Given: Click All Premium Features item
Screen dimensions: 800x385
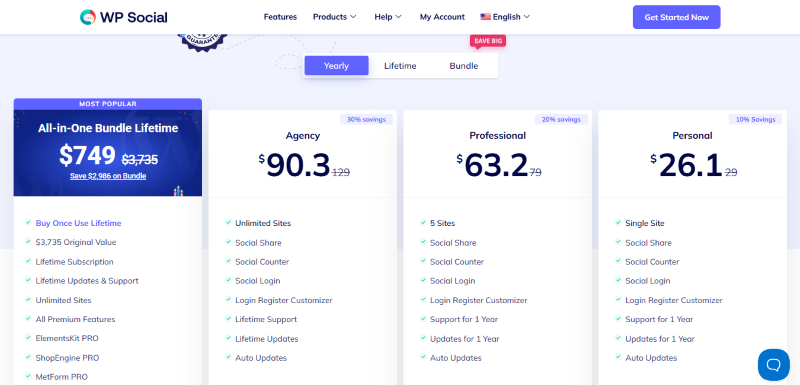Looking at the screenshot, I should (76, 319).
